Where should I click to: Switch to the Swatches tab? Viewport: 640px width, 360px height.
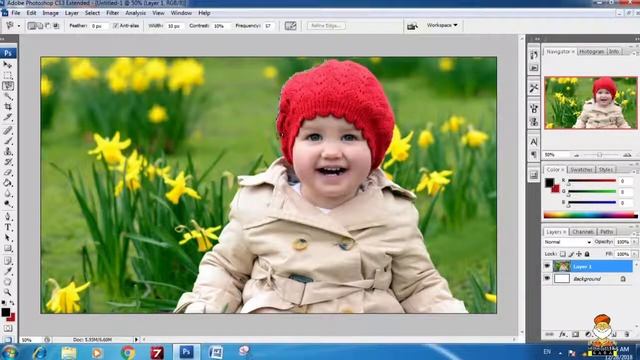coord(581,169)
